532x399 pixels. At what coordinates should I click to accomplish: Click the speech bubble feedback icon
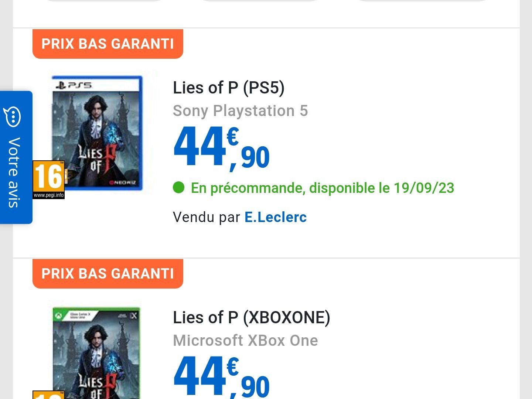pyautogui.click(x=12, y=117)
